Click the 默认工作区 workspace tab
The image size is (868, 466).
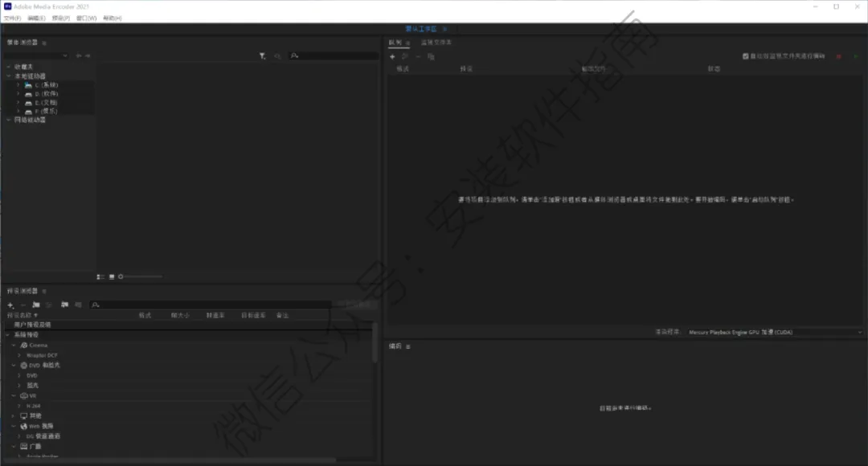coord(420,29)
